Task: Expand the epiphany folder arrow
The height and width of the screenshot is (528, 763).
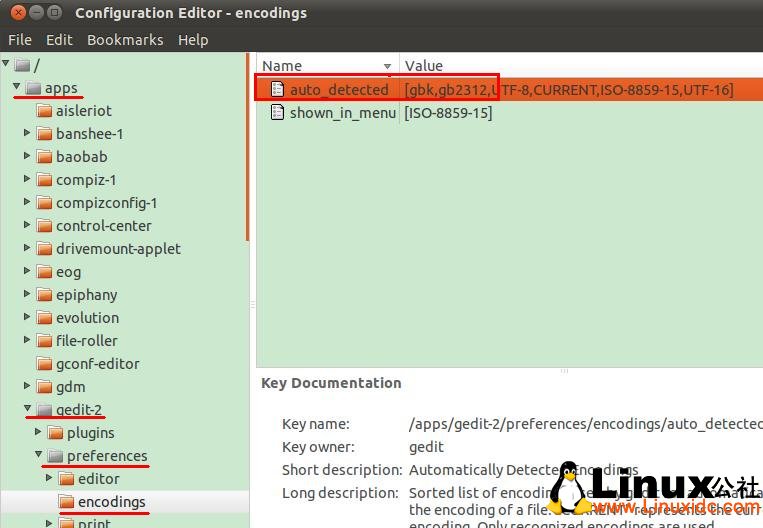Action: pos(27,293)
